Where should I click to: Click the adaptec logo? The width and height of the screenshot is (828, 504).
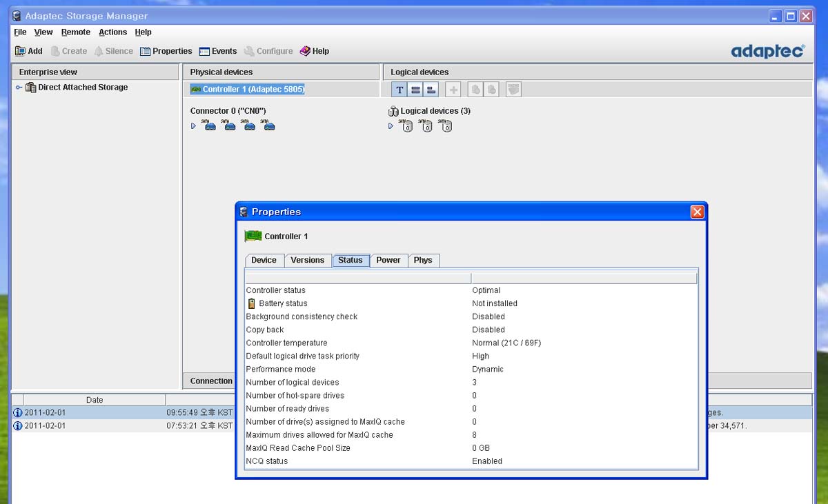click(768, 51)
